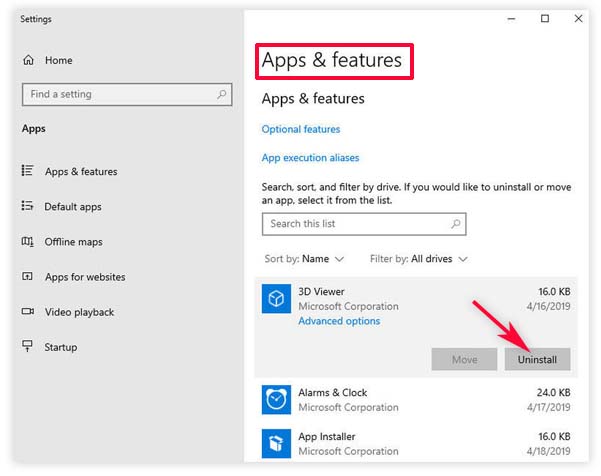This screenshot has width=601, height=476.
Task: Click the 24.0 KB size of Alarms & Clock
Action: (x=553, y=393)
